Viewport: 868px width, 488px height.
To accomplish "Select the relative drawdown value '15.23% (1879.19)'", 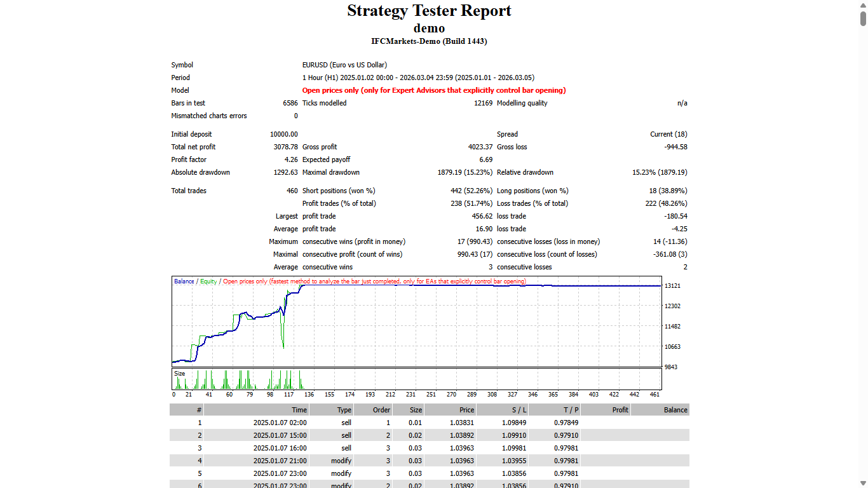I will [660, 172].
